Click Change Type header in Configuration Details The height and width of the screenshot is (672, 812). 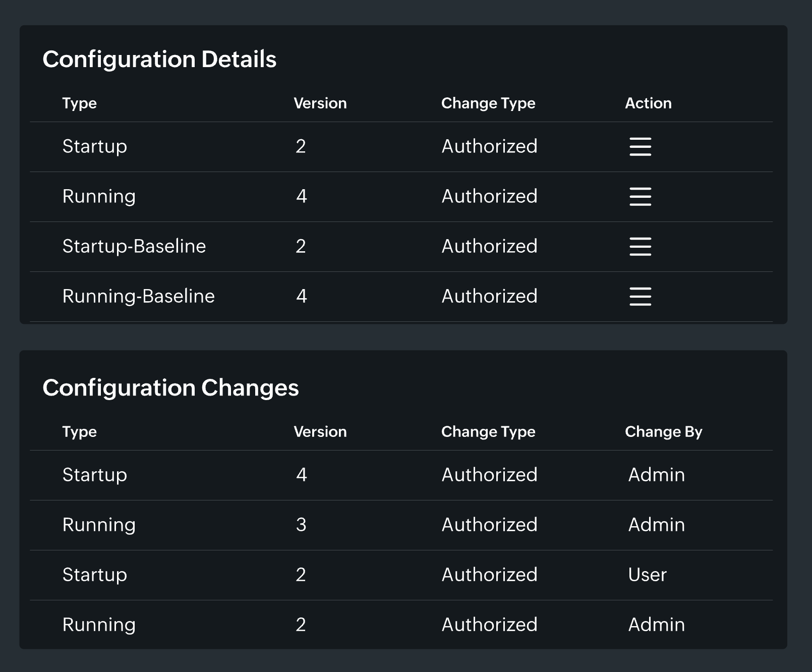(x=488, y=103)
